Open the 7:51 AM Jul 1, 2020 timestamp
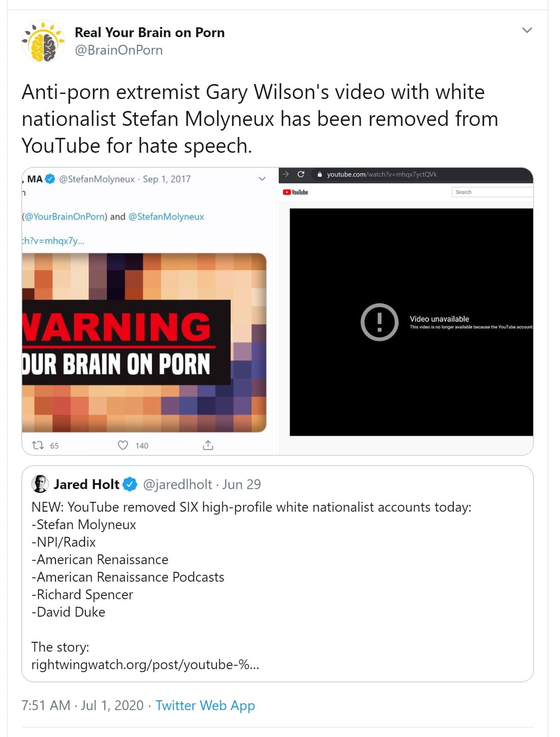This screenshot has height=737, width=560. point(82,705)
